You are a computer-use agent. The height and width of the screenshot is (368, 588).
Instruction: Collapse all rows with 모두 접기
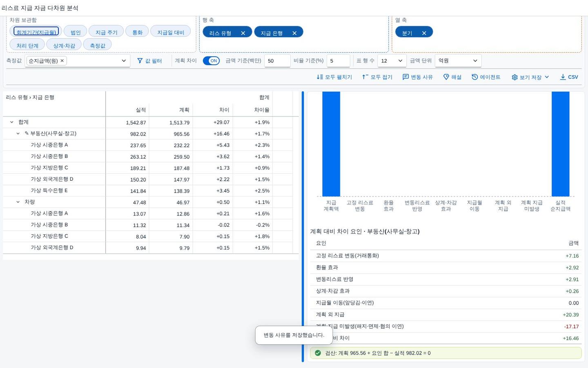click(x=377, y=77)
